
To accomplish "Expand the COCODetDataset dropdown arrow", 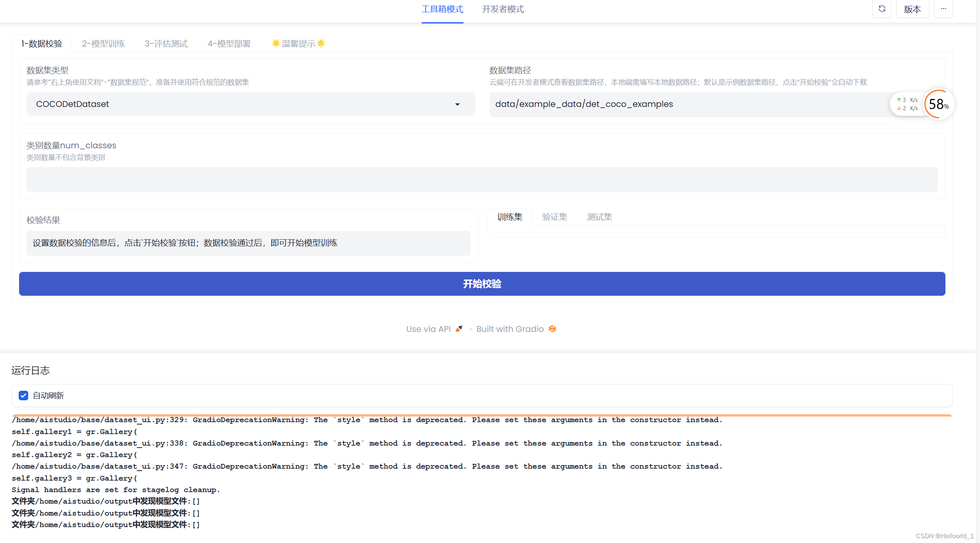I will point(457,104).
